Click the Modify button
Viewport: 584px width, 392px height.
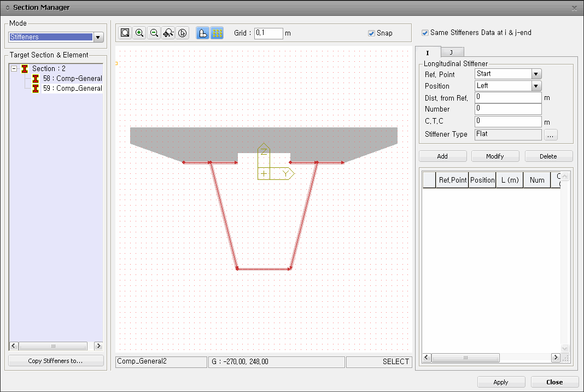(495, 156)
